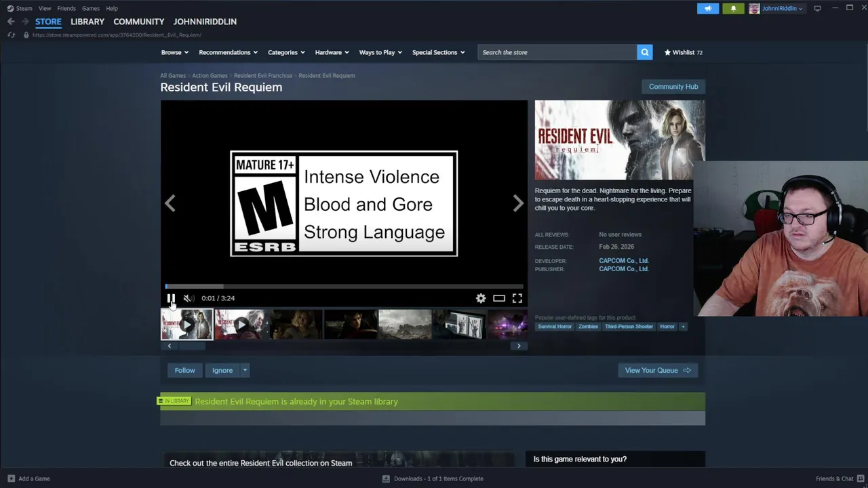Screen dimensions: 868x488
Task: Open Wishlist with star icon
Action: pyautogui.click(x=683, y=52)
